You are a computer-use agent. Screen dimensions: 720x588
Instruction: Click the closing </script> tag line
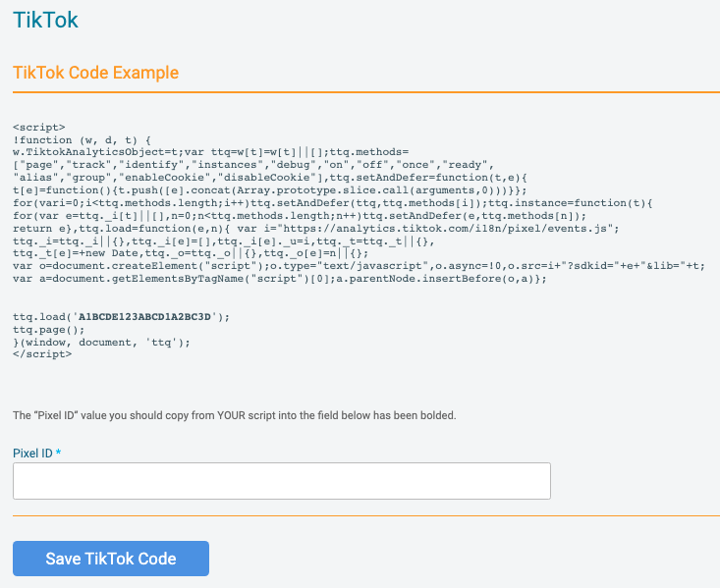[42, 354]
